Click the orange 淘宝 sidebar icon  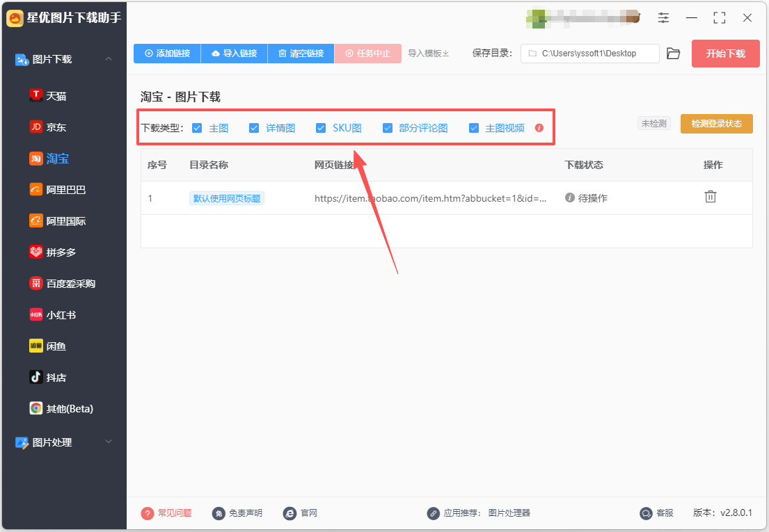click(x=35, y=159)
